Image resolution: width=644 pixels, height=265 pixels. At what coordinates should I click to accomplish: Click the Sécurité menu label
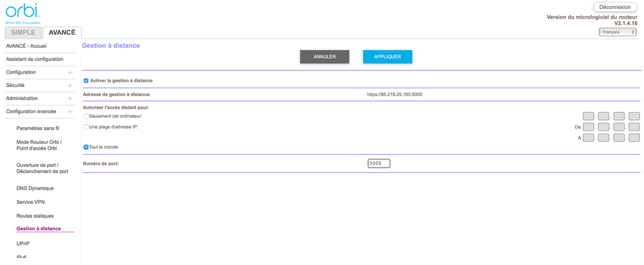(x=15, y=86)
